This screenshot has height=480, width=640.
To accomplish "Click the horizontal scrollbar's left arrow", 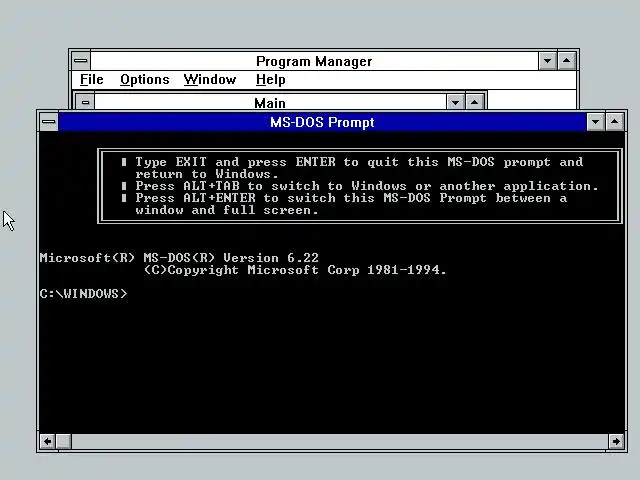I will tap(47, 441).
